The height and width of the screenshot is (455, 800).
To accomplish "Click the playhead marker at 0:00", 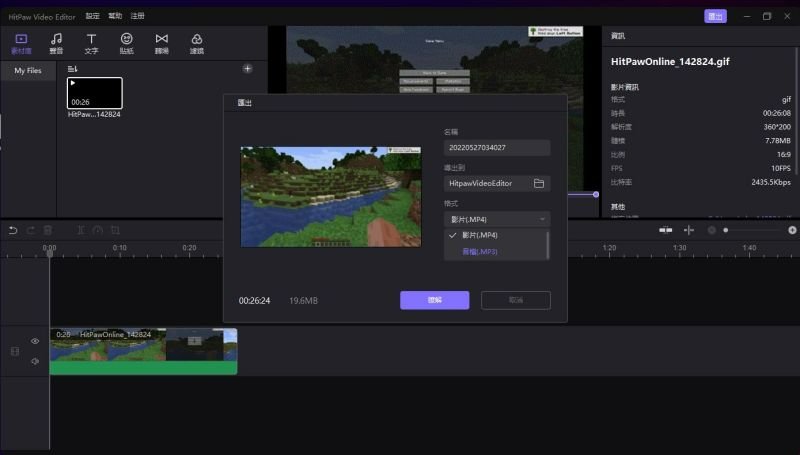I will point(49,253).
